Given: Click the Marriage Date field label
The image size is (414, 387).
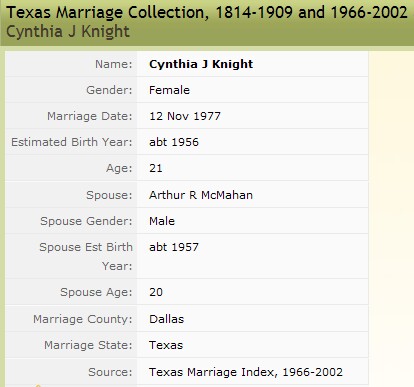Looking at the screenshot, I should tap(90, 116).
